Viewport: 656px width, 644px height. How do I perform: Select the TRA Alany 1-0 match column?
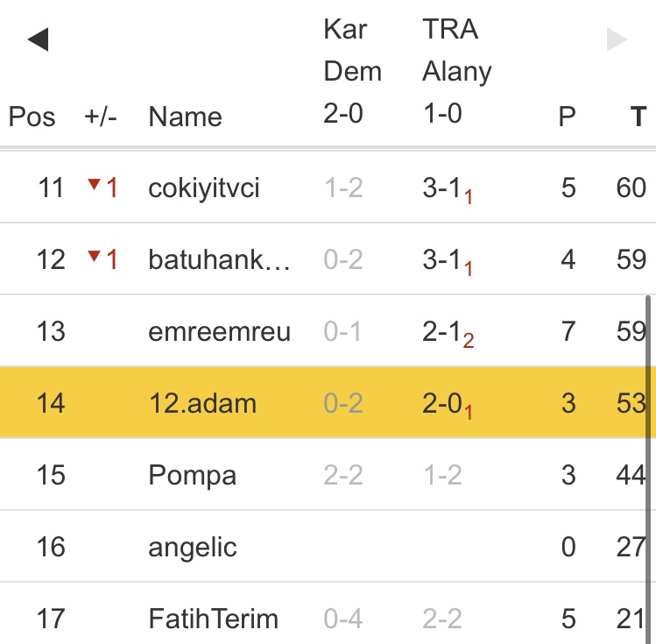456,72
